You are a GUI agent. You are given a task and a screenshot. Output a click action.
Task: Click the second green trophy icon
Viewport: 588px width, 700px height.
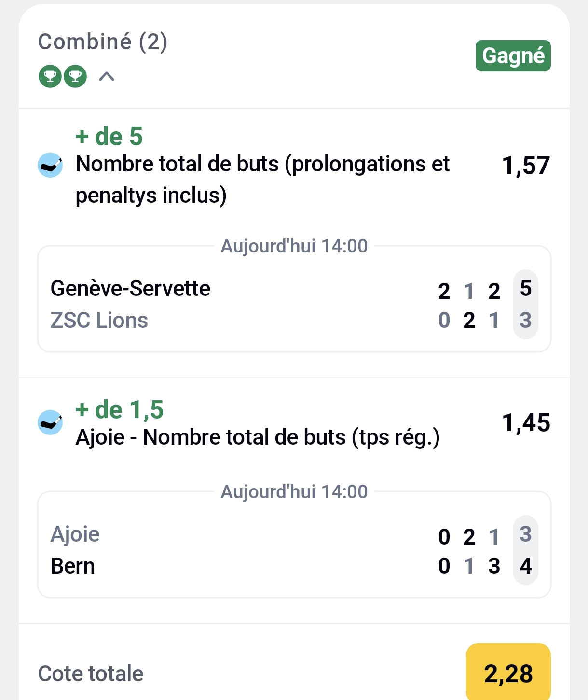75,76
